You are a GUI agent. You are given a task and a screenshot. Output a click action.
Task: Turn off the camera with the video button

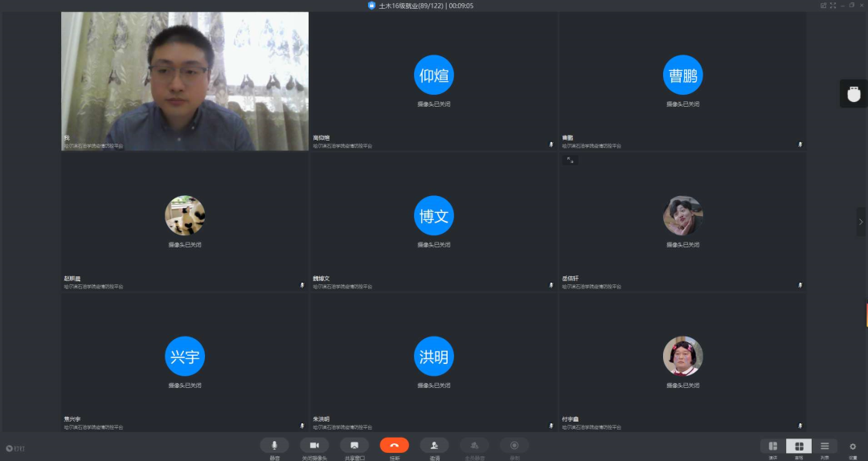[314, 445]
